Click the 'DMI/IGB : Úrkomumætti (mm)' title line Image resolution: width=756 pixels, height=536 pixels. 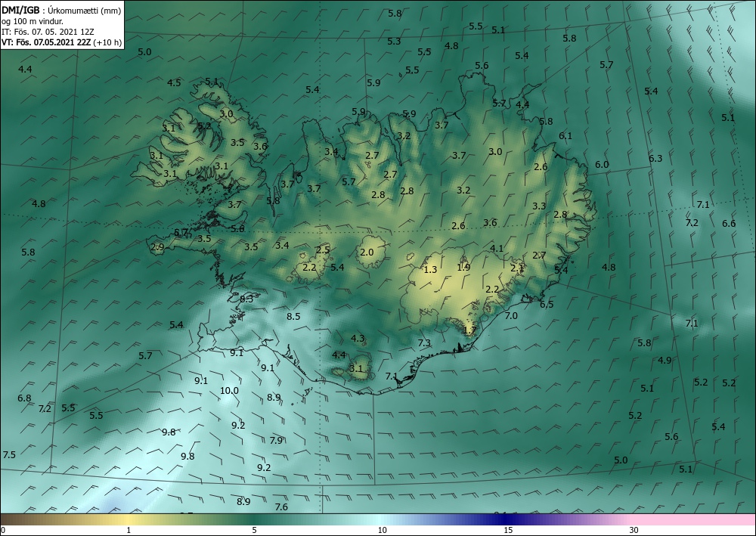tap(61, 11)
